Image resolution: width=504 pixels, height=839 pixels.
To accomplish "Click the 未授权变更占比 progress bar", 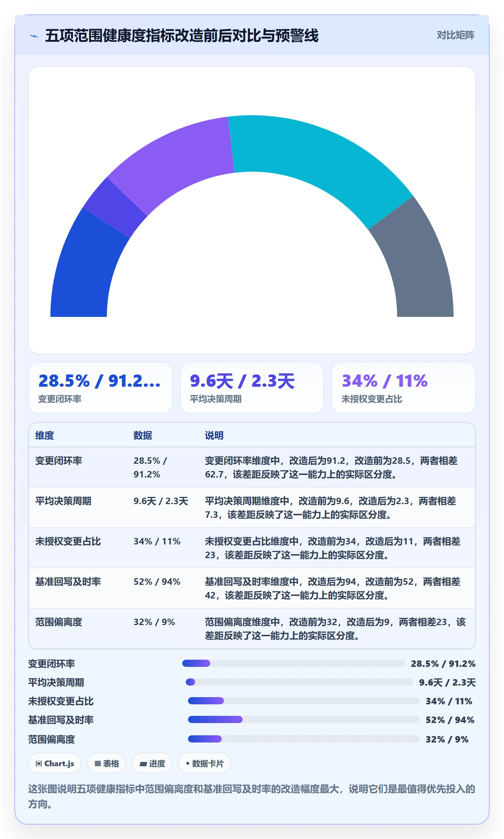I will point(304,701).
